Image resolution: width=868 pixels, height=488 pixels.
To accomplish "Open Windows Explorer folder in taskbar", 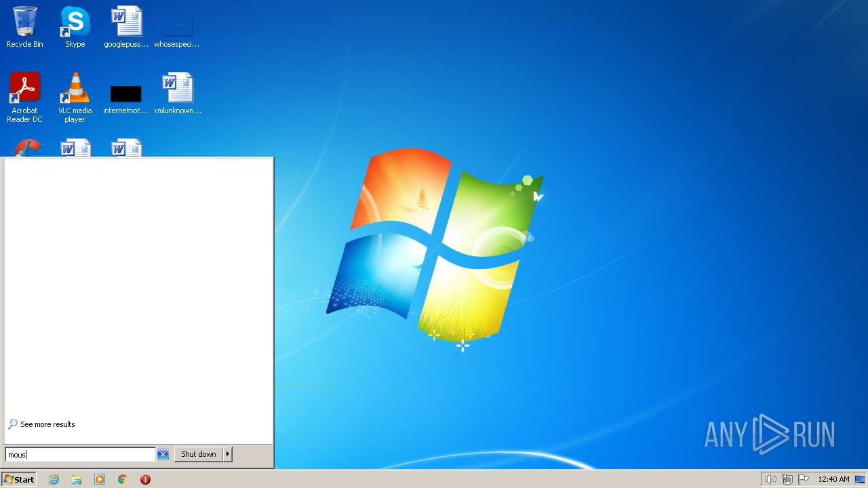I will [x=77, y=479].
